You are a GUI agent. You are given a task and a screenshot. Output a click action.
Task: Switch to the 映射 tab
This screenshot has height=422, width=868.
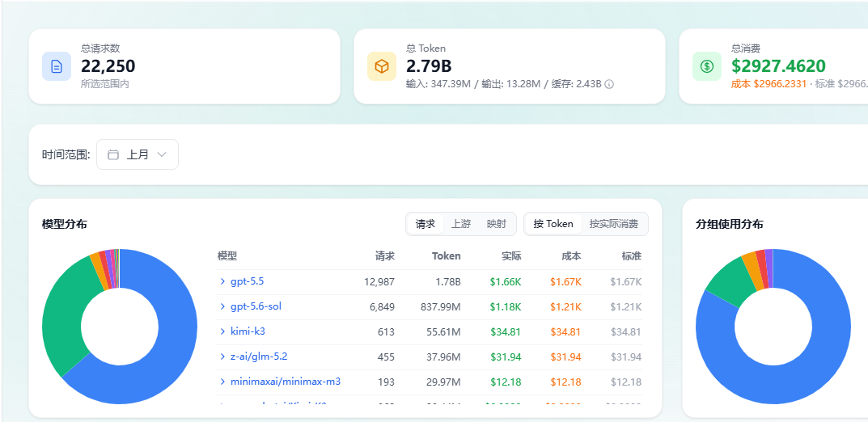(x=497, y=224)
